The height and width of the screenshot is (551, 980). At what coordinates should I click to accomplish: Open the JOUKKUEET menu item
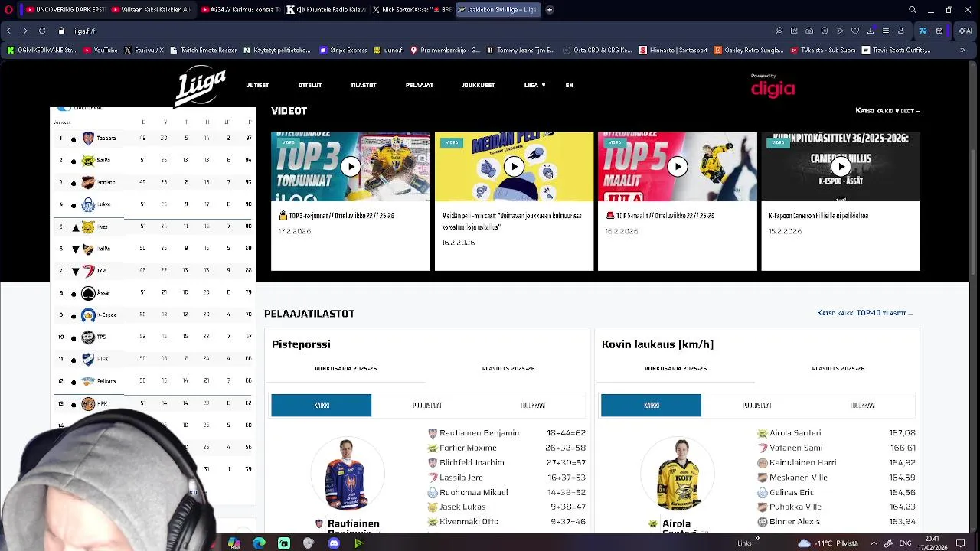point(479,85)
